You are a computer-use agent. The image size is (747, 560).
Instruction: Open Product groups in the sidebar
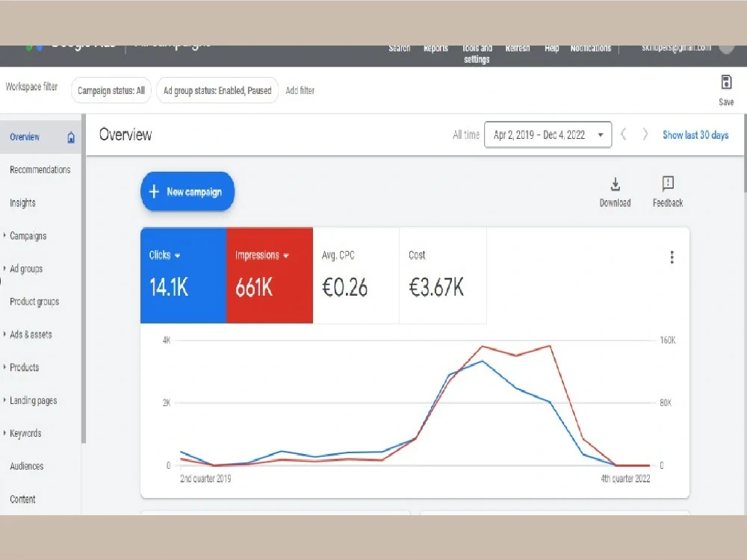(34, 302)
